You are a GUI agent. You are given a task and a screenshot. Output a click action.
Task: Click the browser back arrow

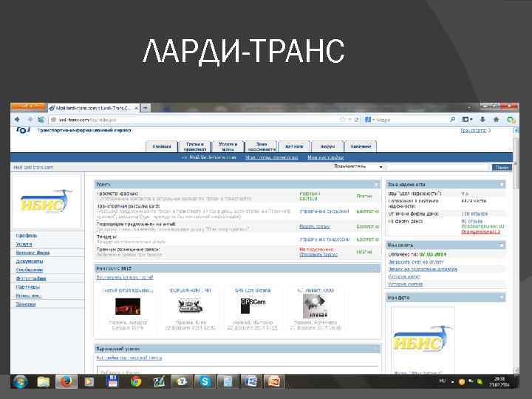pyautogui.click(x=17, y=120)
